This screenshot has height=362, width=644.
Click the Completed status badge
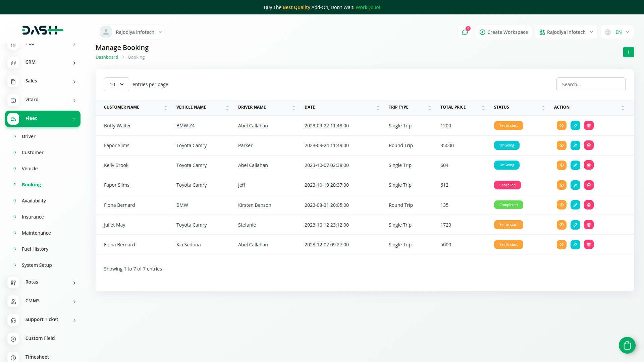[508, 205]
